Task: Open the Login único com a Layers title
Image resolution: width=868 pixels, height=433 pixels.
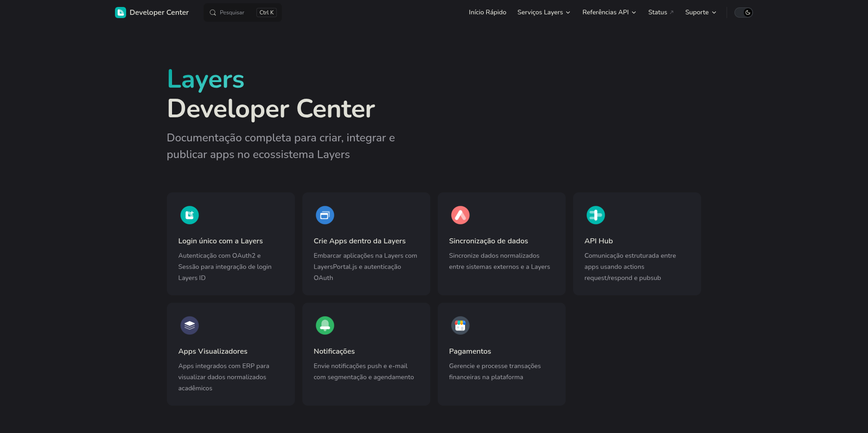Action: point(220,241)
